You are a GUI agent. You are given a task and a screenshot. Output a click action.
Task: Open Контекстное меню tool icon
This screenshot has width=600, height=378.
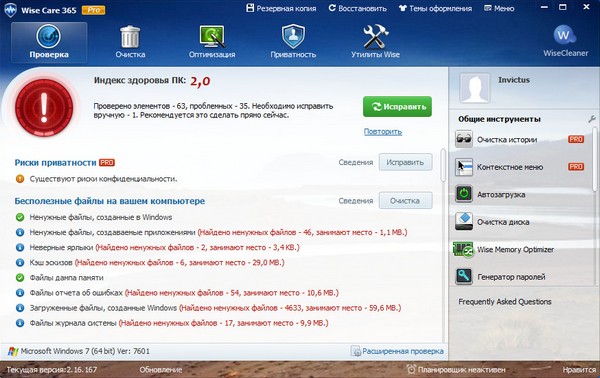(464, 167)
